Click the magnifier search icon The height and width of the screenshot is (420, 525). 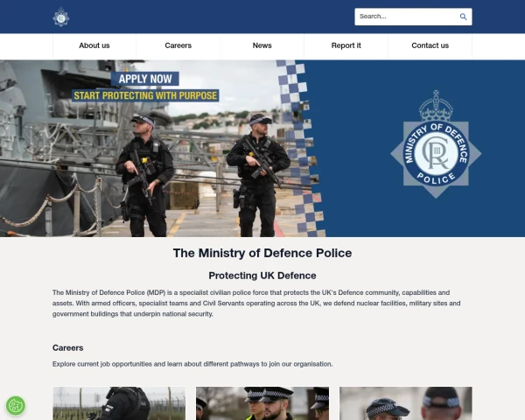[x=463, y=17]
